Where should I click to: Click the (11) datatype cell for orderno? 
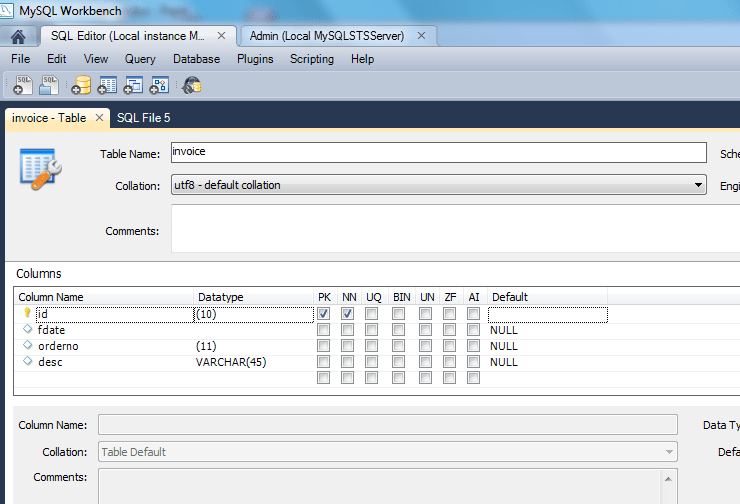(254, 346)
